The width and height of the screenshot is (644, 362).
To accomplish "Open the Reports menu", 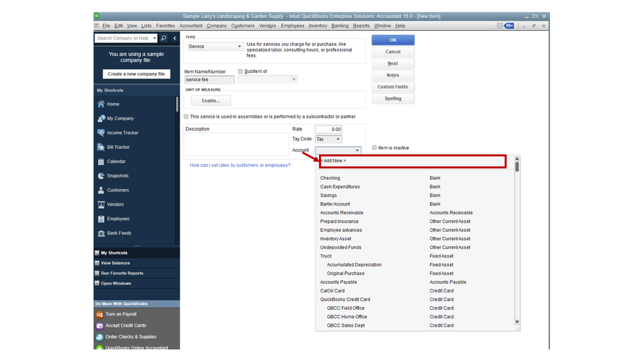I will pyautogui.click(x=361, y=26).
